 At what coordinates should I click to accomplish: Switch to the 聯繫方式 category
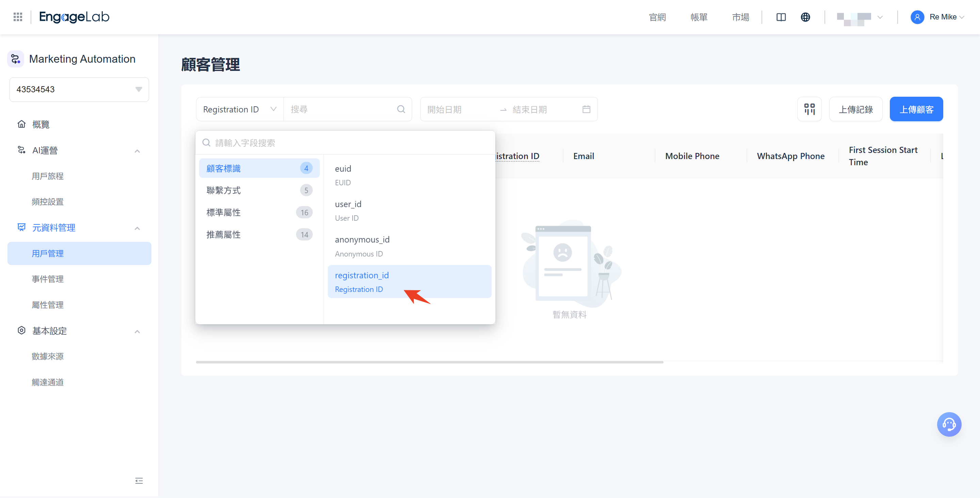click(223, 190)
